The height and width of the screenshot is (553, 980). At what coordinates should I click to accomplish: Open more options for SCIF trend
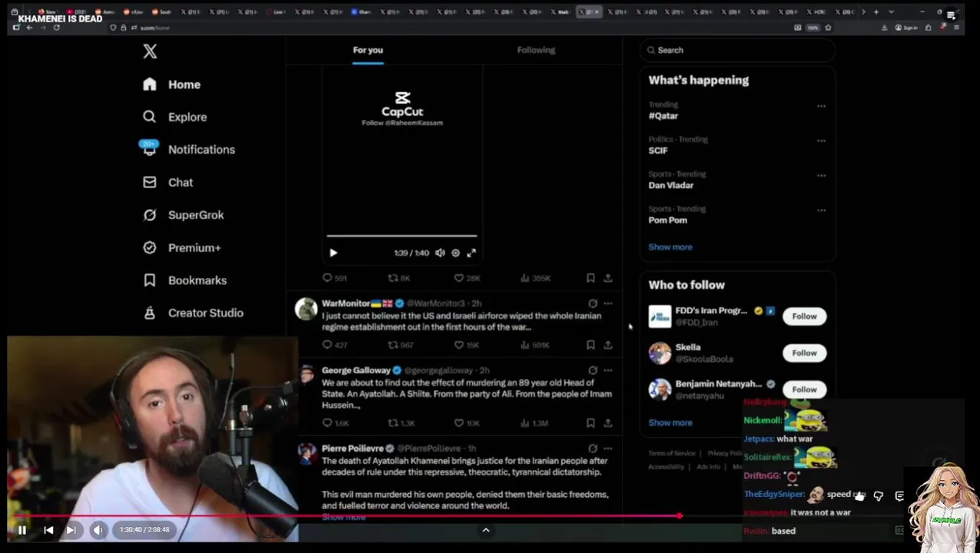coord(821,141)
